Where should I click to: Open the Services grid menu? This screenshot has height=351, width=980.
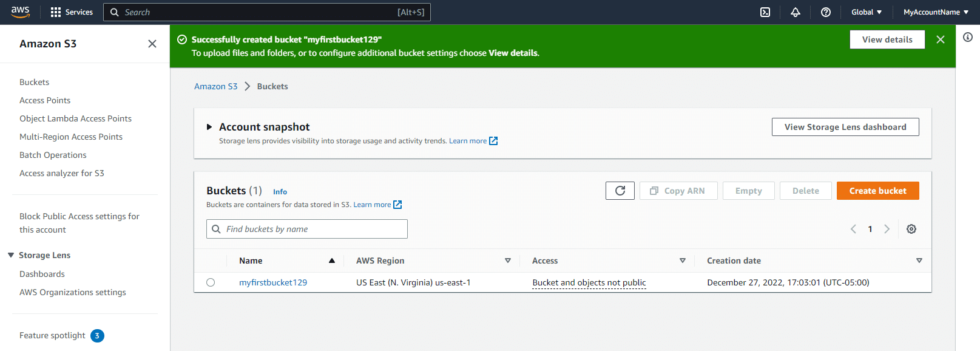pos(72,12)
